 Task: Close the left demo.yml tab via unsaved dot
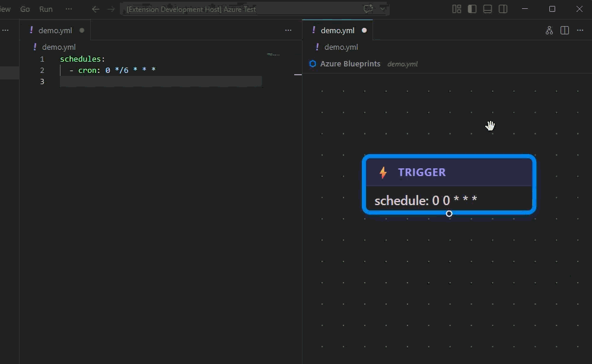[82, 31]
